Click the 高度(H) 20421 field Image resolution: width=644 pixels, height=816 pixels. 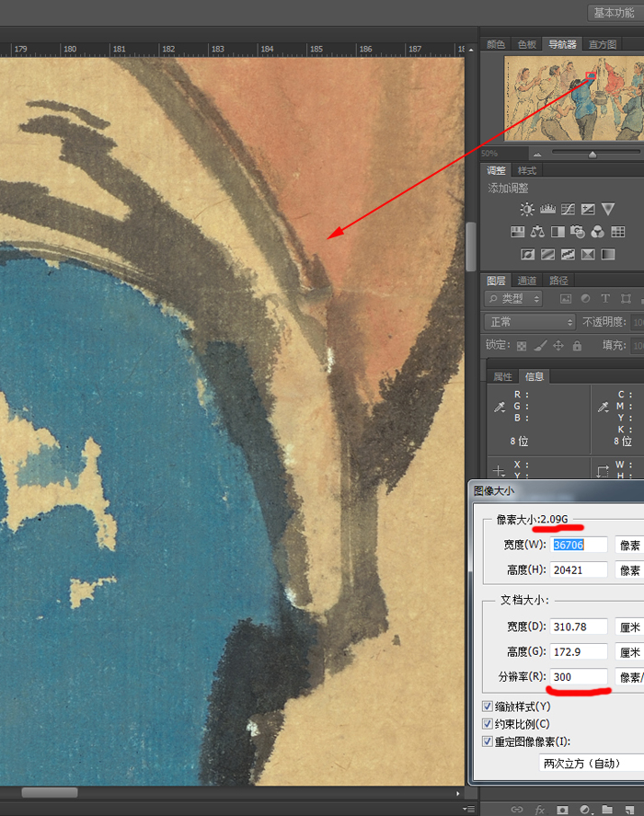tap(579, 570)
